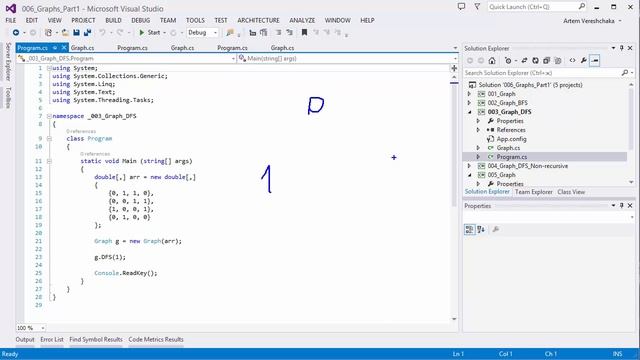Open the Start button dropdown arrow

164,33
